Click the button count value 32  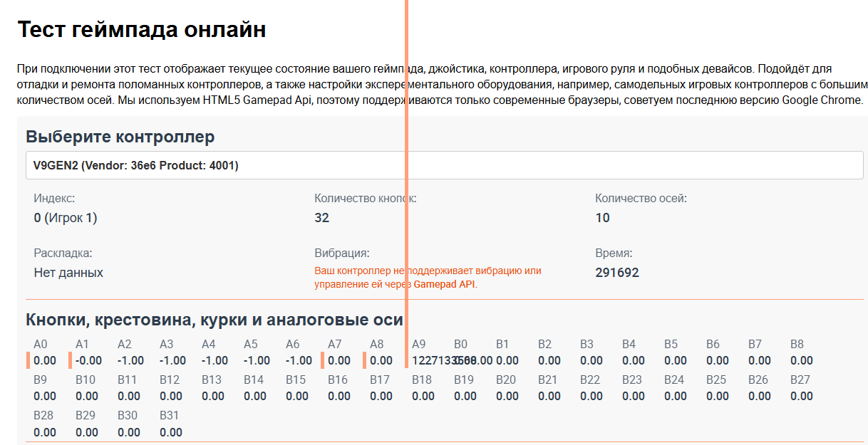click(322, 218)
